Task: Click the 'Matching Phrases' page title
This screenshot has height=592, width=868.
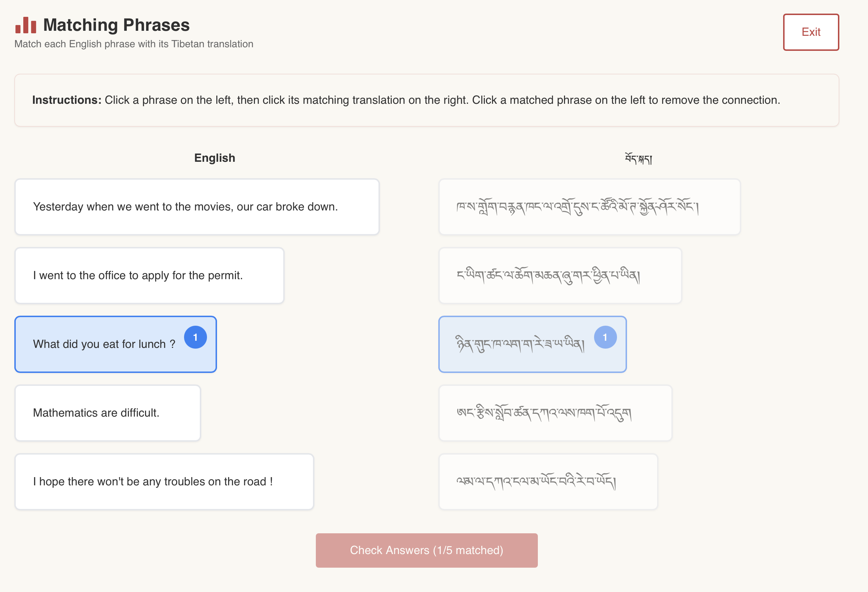Action: click(x=116, y=25)
